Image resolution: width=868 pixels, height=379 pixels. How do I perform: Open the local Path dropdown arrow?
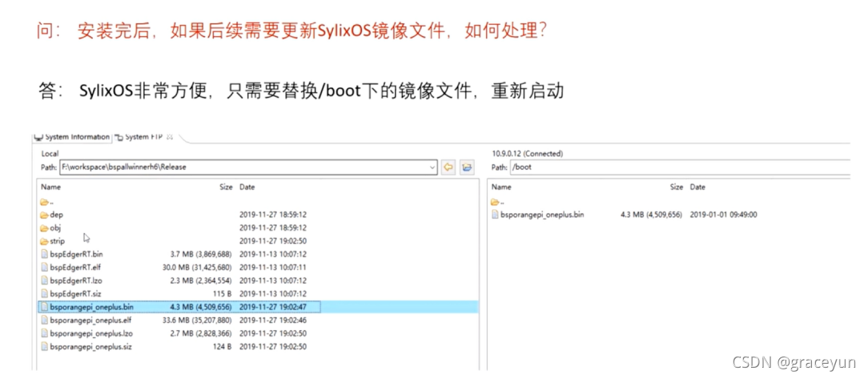click(432, 167)
